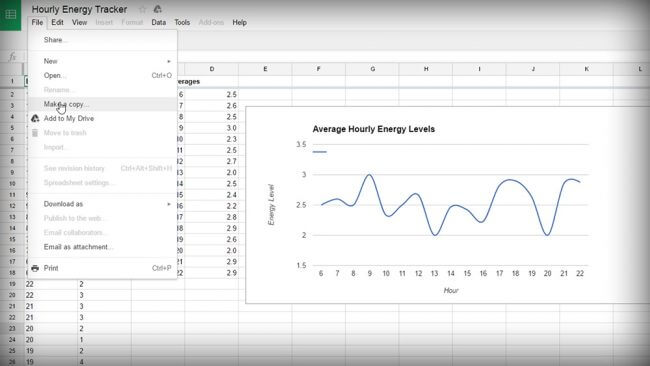Select column header H
The image size is (650, 366).
point(426,69)
